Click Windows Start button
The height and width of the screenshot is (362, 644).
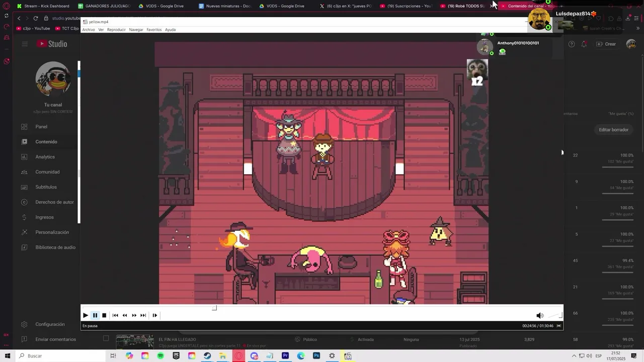point(7,356)
